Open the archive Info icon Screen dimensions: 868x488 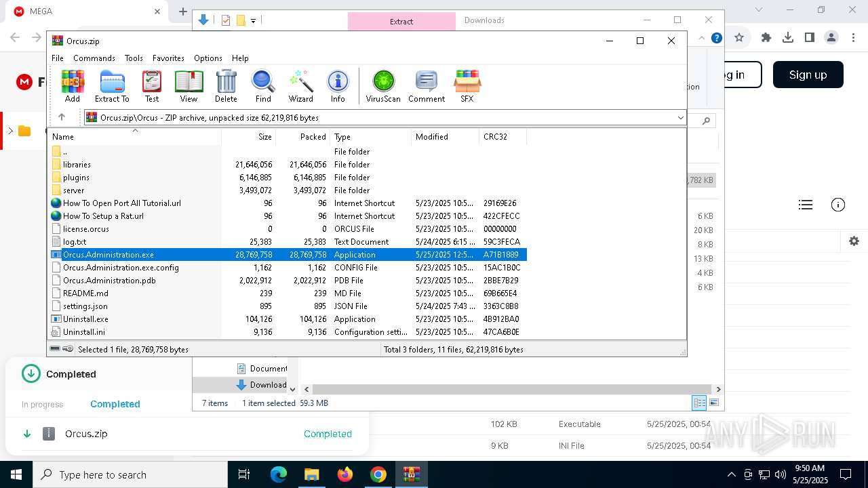click(x=338, y=86)
